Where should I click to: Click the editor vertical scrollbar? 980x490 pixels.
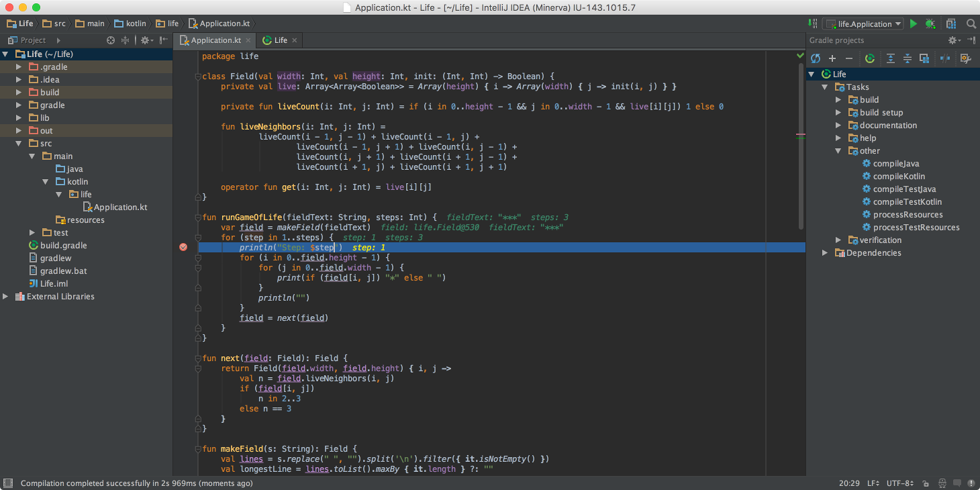tap(800, 146)
